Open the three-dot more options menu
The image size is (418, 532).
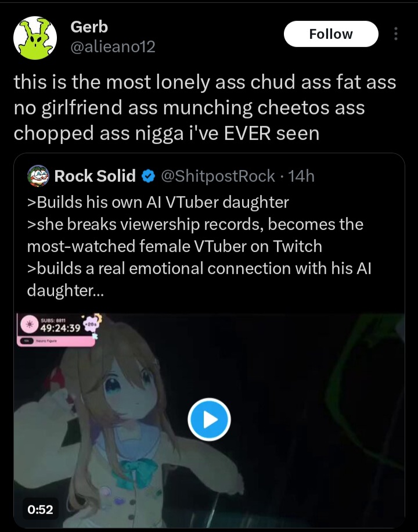[395, 34]
